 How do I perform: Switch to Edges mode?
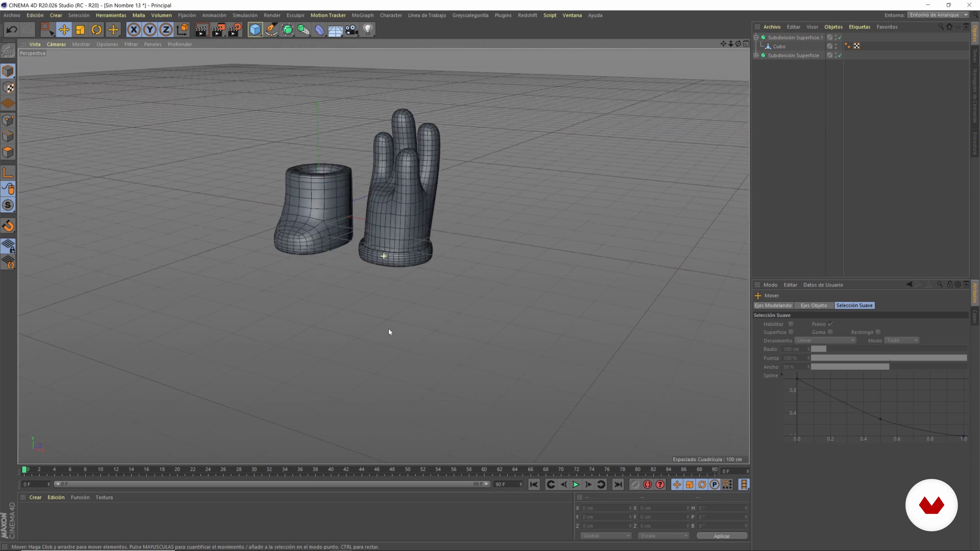point(8,136)
